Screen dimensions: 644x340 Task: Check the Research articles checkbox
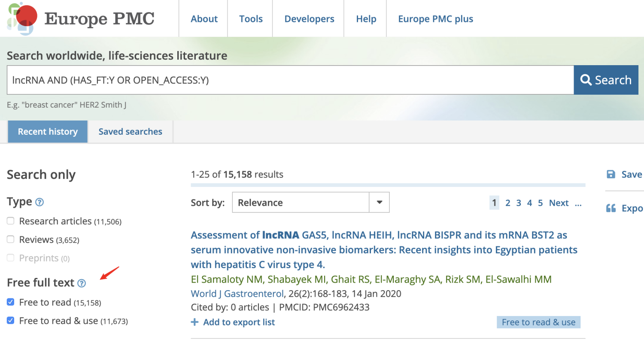(11, 221)
